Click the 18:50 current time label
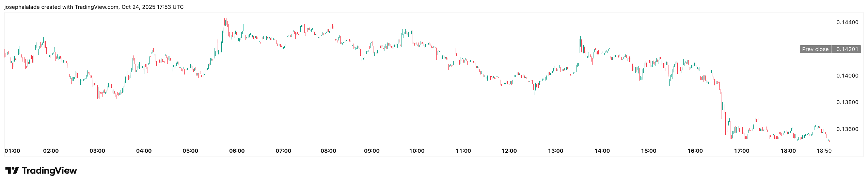 824,151
